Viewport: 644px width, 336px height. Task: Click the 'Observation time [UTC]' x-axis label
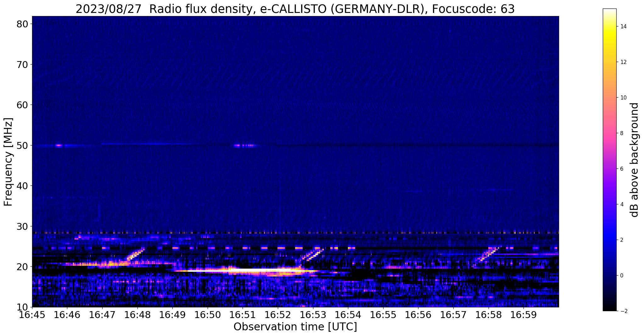(295, 327)
